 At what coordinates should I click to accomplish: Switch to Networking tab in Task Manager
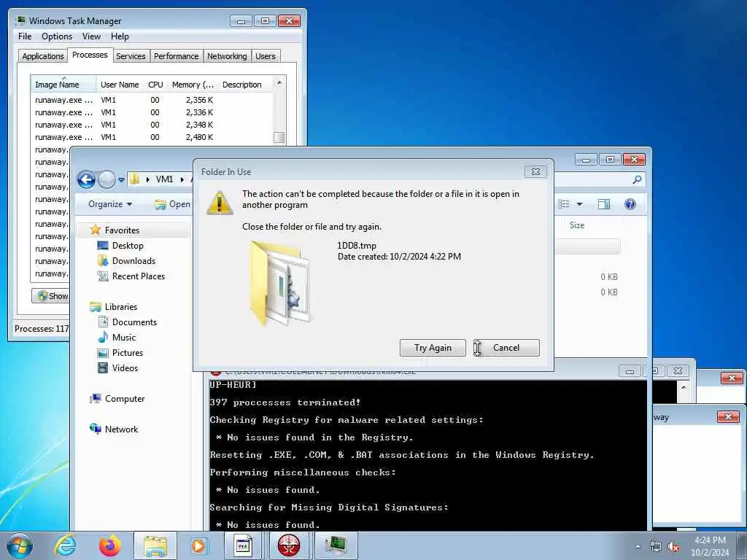tap(227, 56)
